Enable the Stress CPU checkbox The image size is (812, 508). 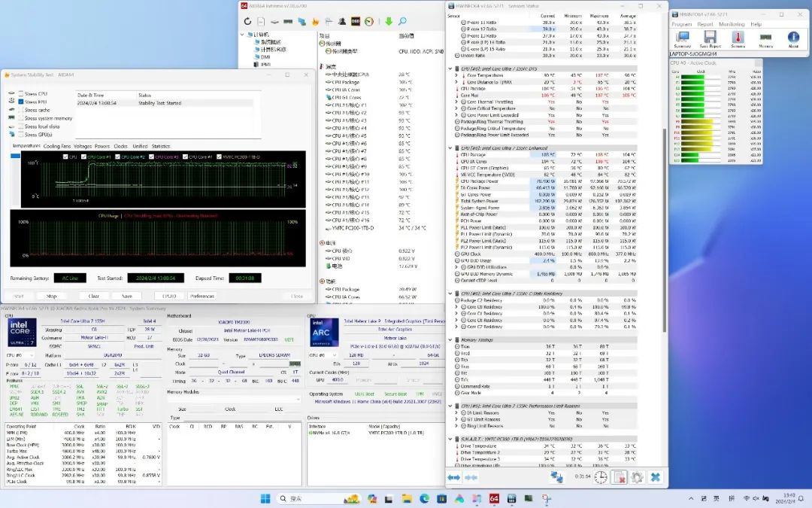point(21,94)
